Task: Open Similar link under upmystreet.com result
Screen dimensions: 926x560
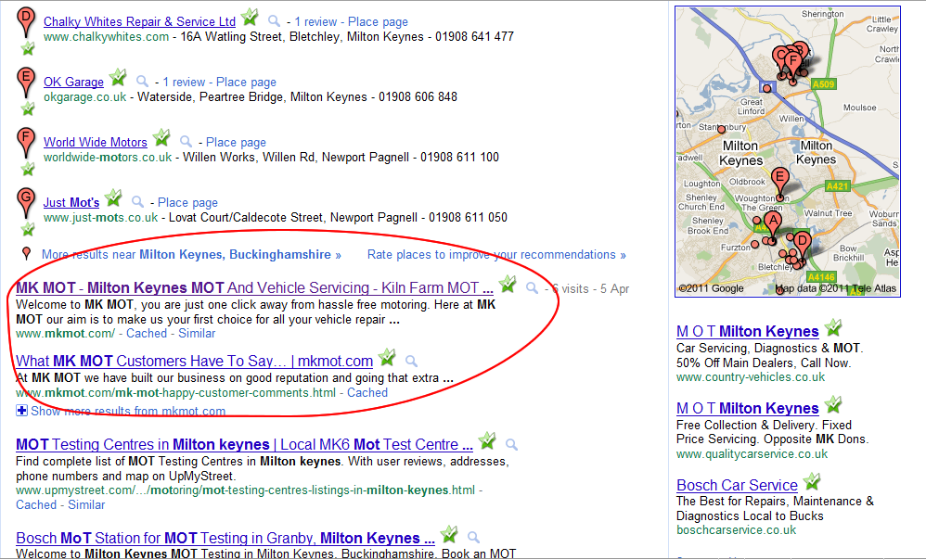Action: [86, 505]
